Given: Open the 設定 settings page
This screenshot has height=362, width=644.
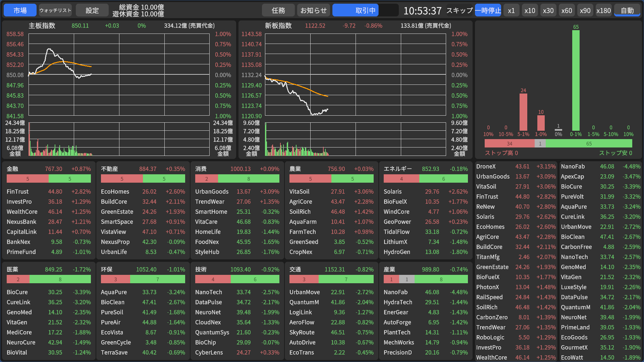Looking at the screenshot, I should point(92,10).
